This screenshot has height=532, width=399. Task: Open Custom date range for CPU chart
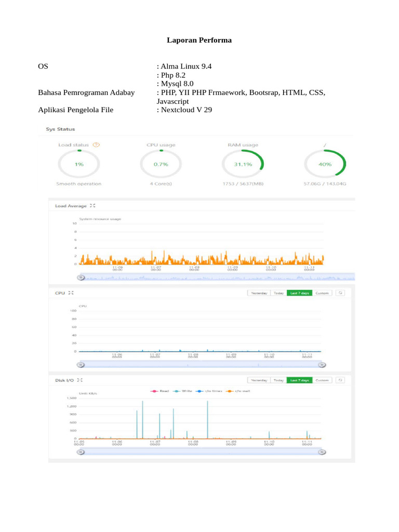[x=322, y=293]
